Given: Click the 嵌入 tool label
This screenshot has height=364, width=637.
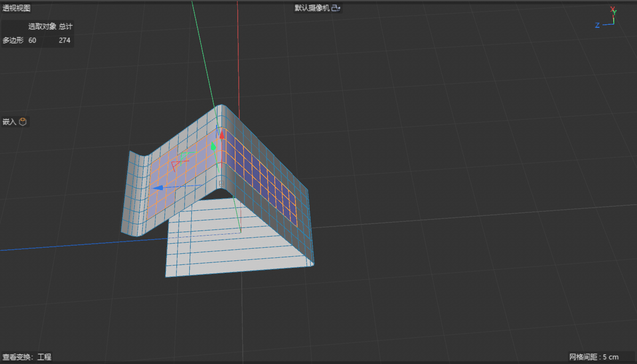Looking at the screenshot, I should 9,122.
